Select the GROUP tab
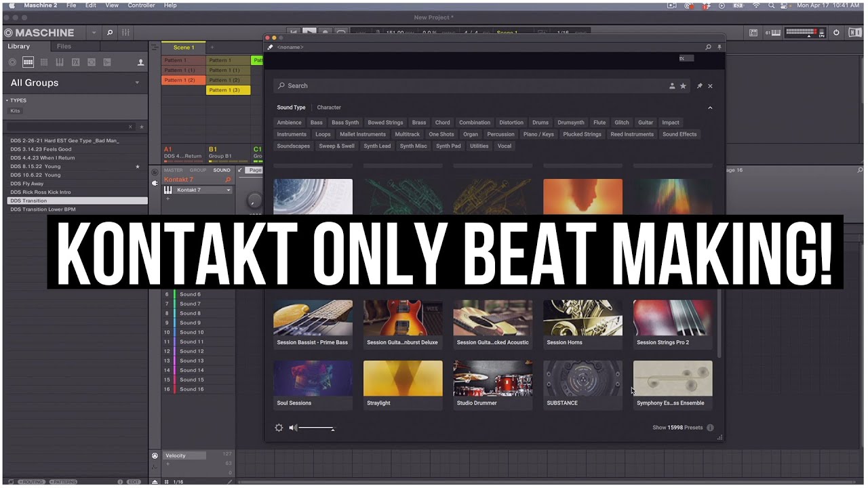This screenshot has width=868, height=488. click(x=198, y=170)
